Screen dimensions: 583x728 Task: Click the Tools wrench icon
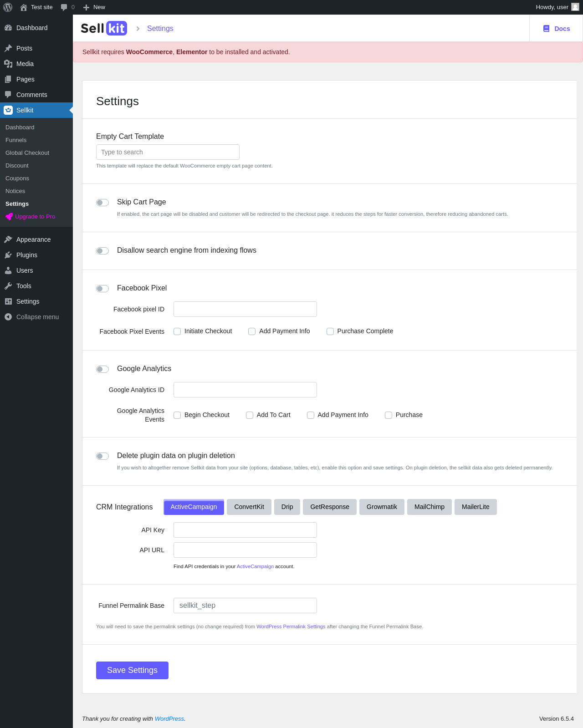click(8, 286)
